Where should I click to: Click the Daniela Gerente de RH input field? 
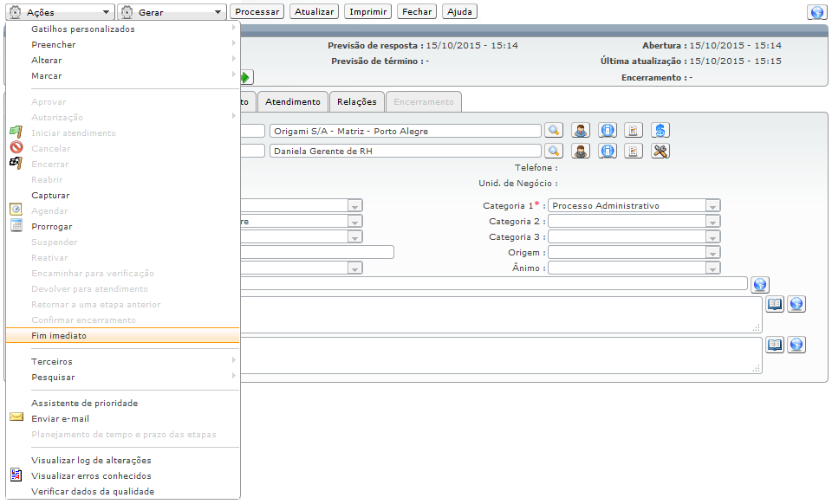(x=405, y=151)
